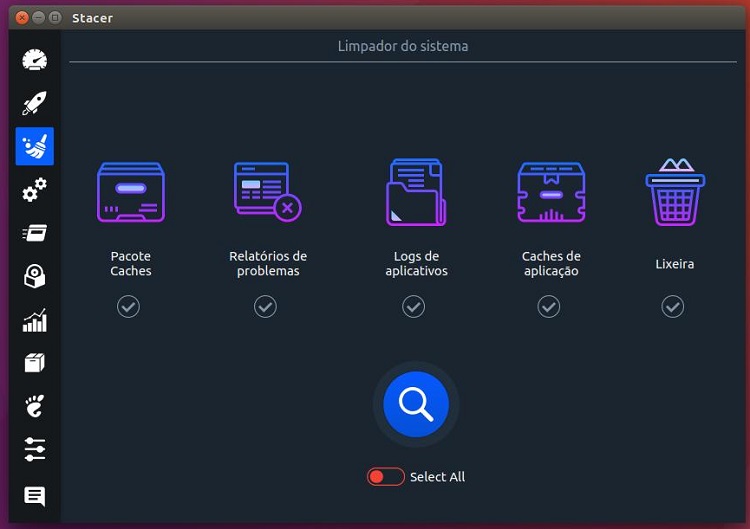Click the Pacote Caches label
The width and height of the screenshot is (750, 529).
pyautogui.click(x=131, y=264)
